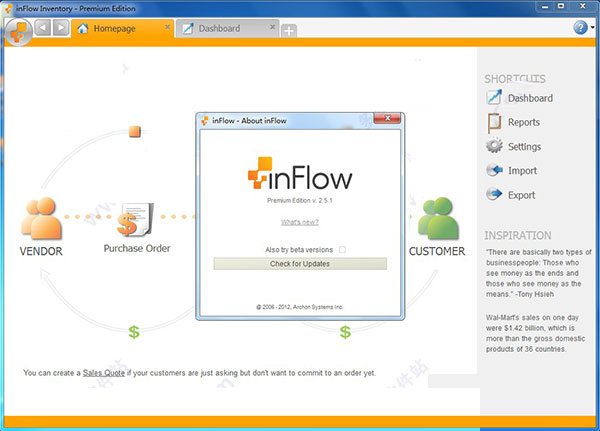Click the Purchase Order label
Viewport: 600px width, 431px height.
(x=137, y=248)
